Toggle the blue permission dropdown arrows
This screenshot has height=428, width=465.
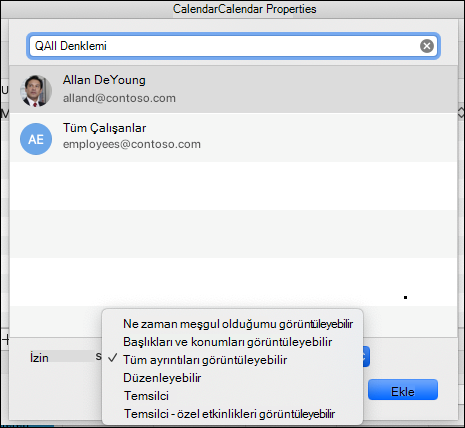(366, 356)
